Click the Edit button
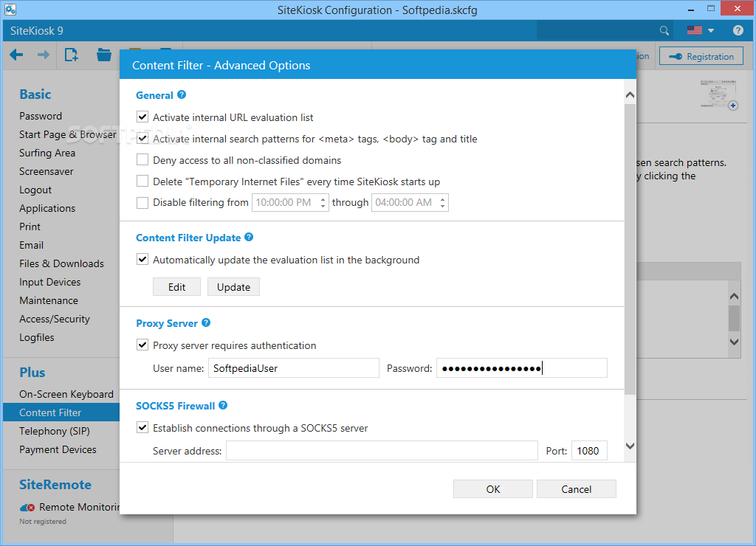Screen dimensions: 756x546 (176, 287)
